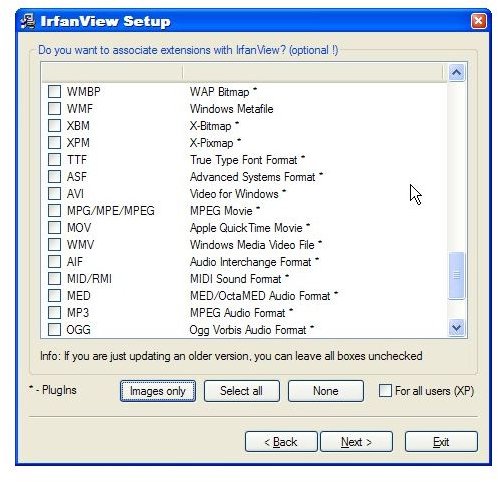Select the MOV Apple QuickTime checkbox
Image resolution: width=498 pixels, height=482 pixels.
point(54,227)
